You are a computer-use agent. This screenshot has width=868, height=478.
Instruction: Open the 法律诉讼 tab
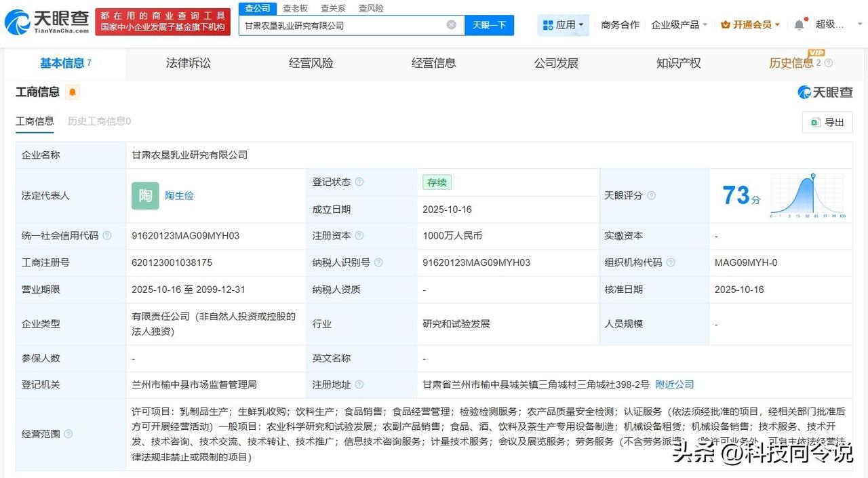(x=189, y=63)
